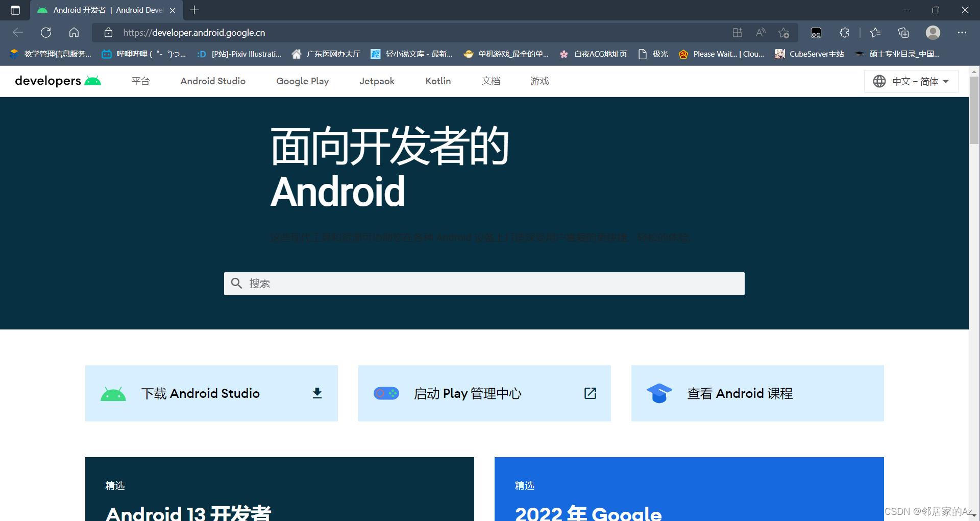This screenshot has width=980, height=521.
Task: Toggle the add-to-favorites star in address bar
Action: coord(783,32)
